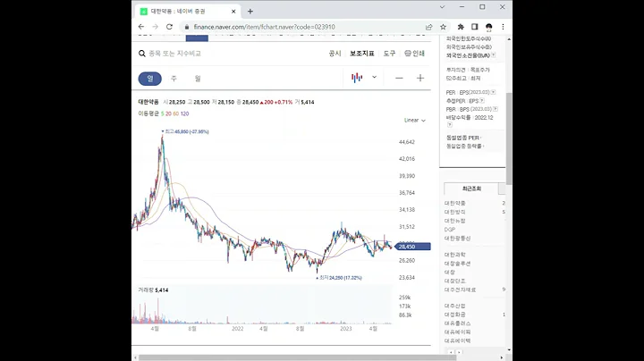Screen dimensions: 644x361
Task: Click the help icon next to 외국인소진율
Action: pos(493,55)
